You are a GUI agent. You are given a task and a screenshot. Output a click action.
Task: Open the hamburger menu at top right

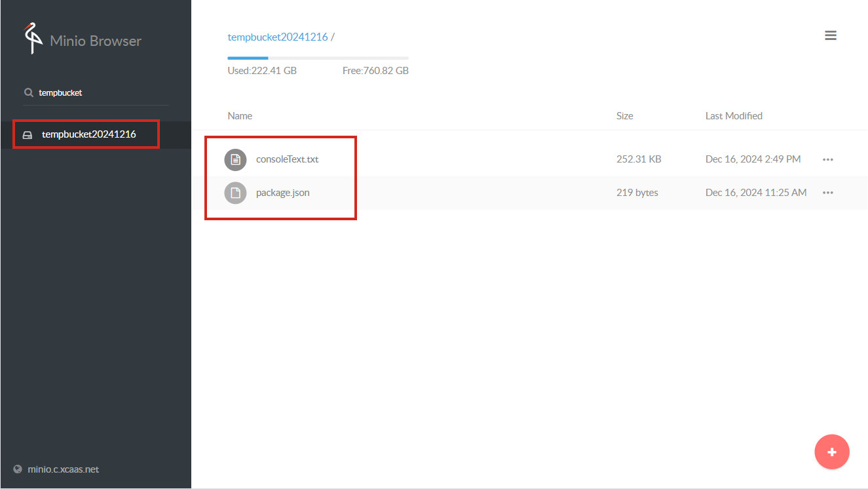[x=831, y=35]
